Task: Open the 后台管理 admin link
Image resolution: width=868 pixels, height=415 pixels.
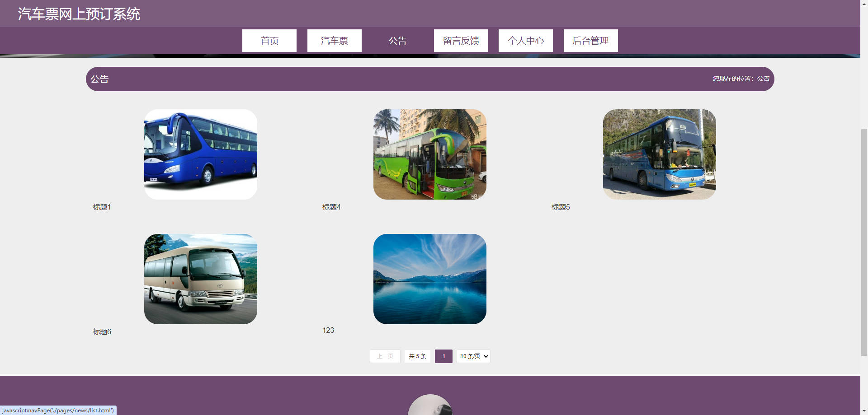Action: click(x=591, y=41)
